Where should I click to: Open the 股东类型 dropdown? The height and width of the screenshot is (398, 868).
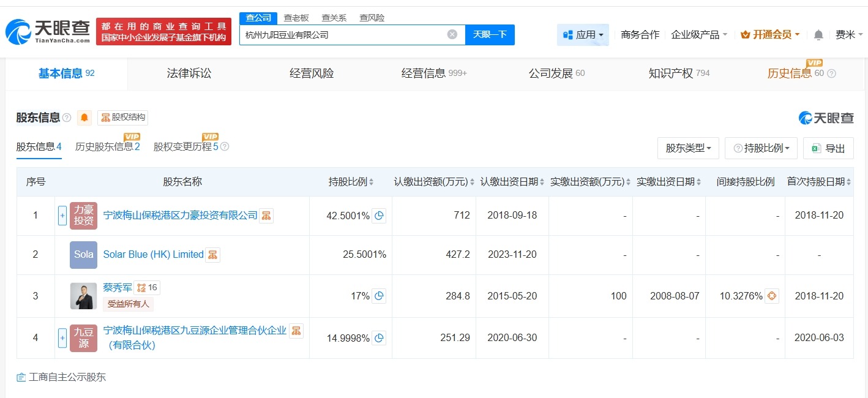[x=688, y=148]
